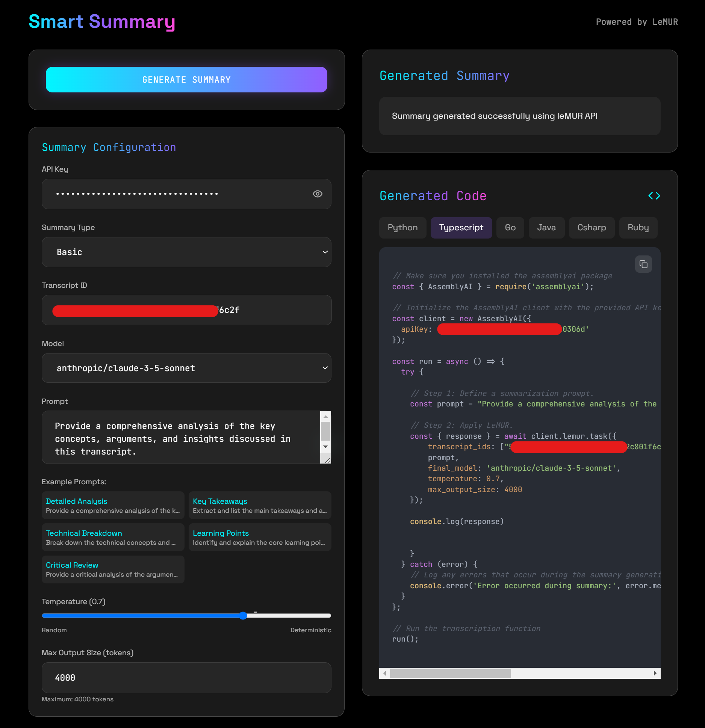This screenshot has width=705, height=728.
Task: Switch to the Csharp code tab
Action: click(x=592, y=228)
